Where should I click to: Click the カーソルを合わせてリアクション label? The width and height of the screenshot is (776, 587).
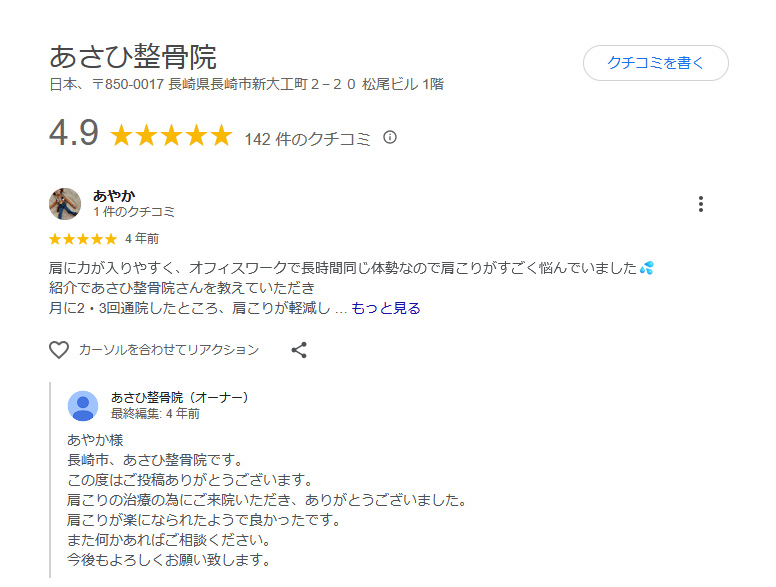[x=168, y=350]
